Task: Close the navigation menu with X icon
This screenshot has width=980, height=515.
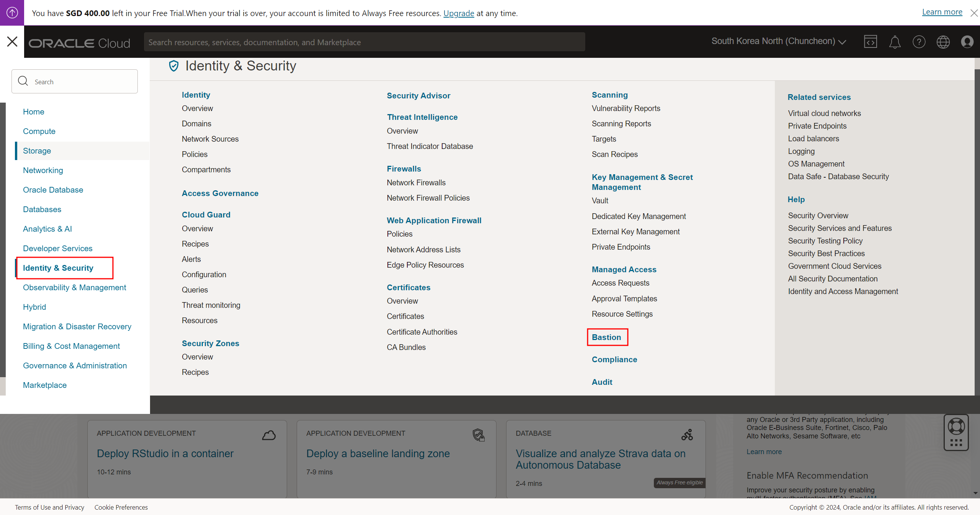Action: click(x=12, y=41)
